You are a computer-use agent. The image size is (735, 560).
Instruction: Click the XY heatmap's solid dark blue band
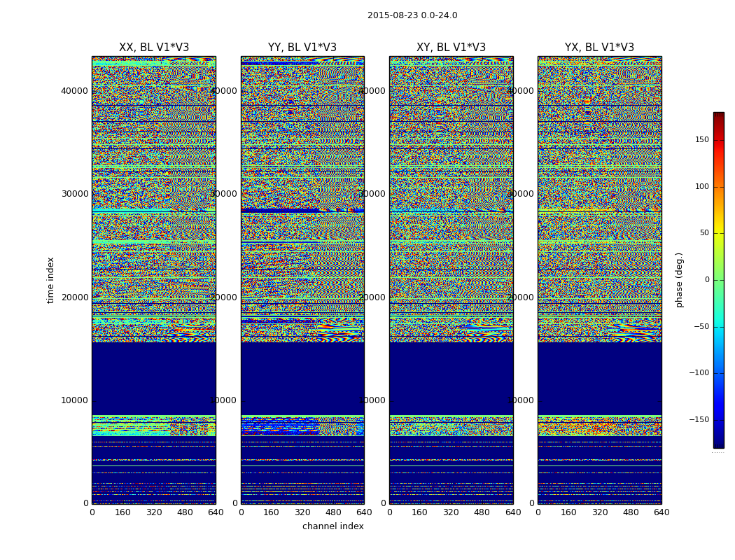coord(451,378)
